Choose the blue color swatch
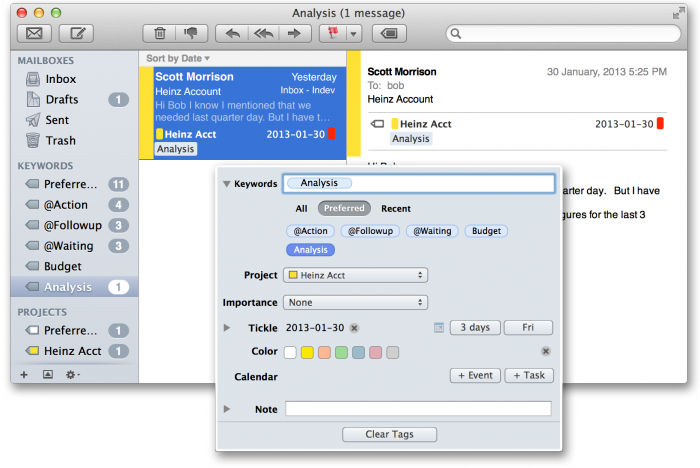Screen dimensions: 700x468 (x=358, y=352)
